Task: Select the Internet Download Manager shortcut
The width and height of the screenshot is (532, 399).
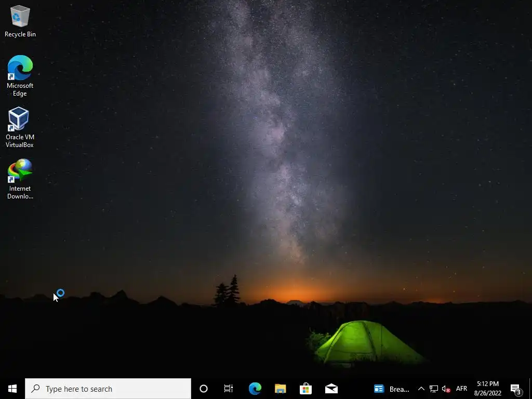Action: (20, 179)
